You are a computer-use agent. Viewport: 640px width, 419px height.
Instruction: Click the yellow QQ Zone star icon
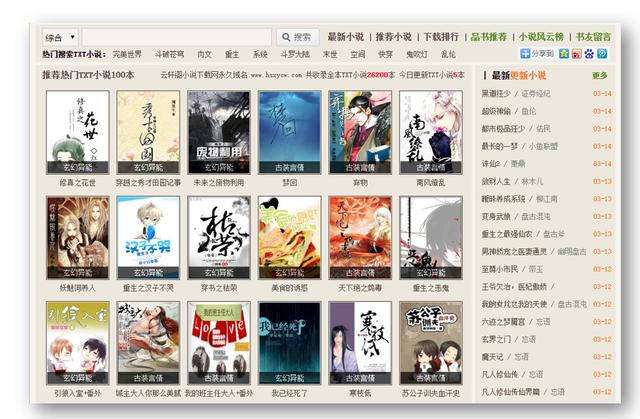566,54
